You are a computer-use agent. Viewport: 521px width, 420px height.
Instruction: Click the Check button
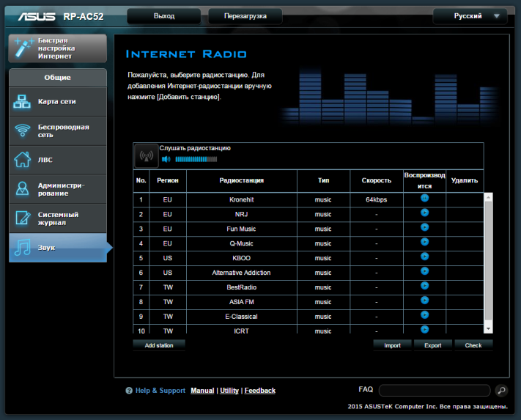point(473,345)
